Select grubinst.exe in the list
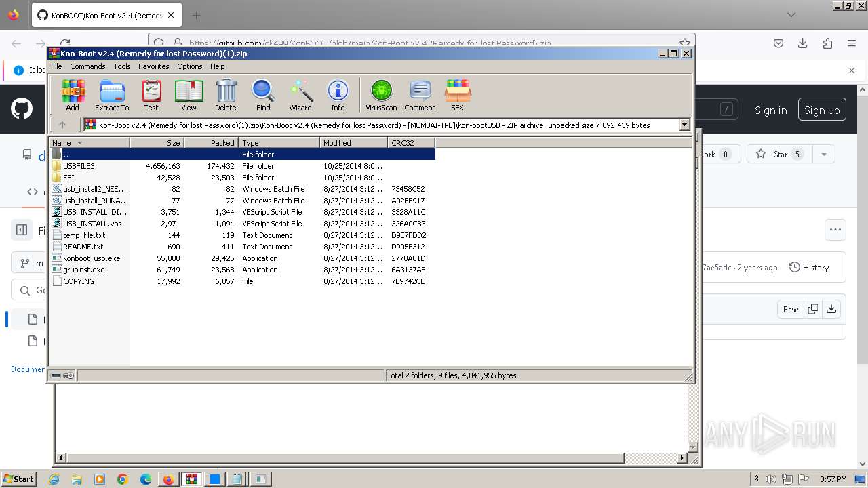The width and height of the screenshot is (868, 488). (242, 270)
